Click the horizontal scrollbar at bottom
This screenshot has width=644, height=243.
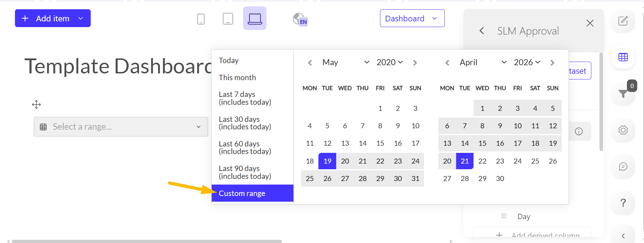[147, 241]
